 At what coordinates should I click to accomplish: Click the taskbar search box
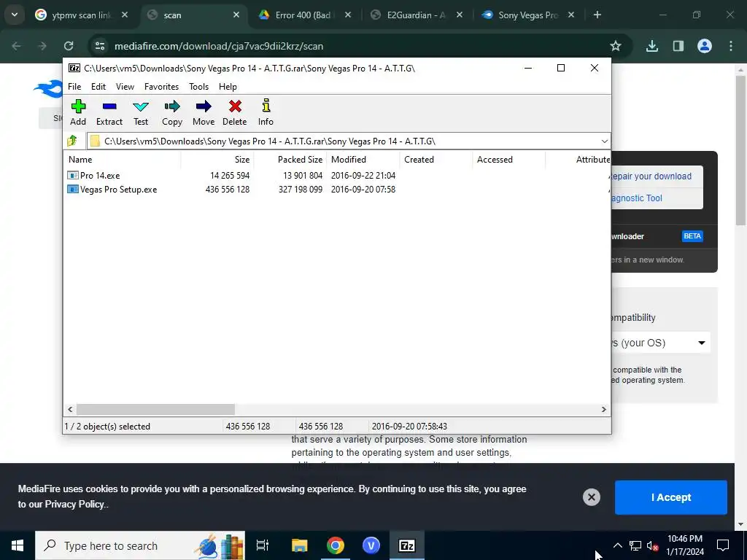140,545
